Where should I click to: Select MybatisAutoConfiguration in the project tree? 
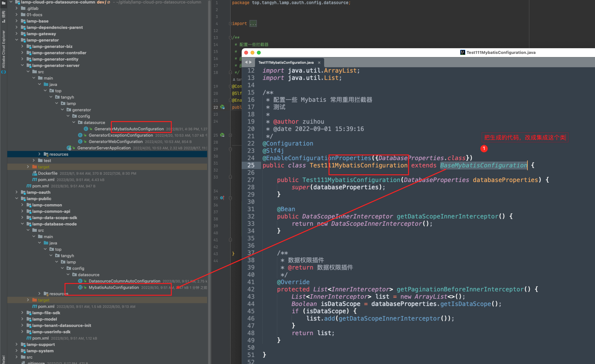tap(114, 287)
